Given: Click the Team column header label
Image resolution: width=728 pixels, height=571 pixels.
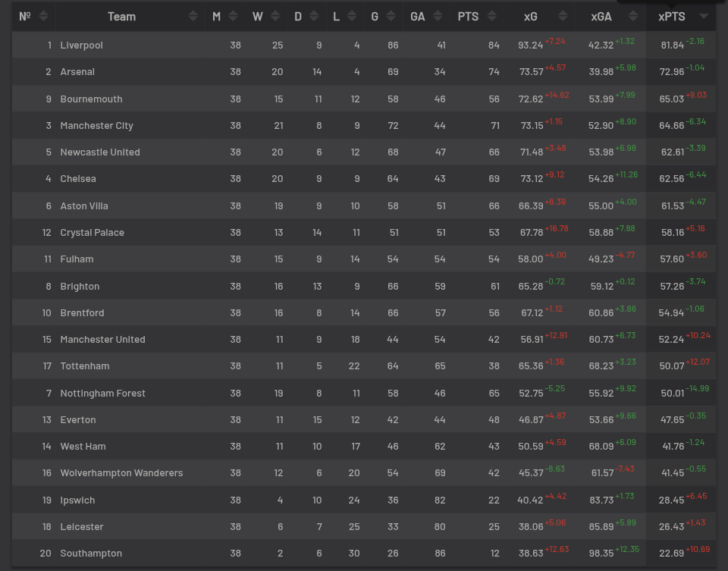Looking at the screenshot, I should pyautogui.click(x=121, y=16).
